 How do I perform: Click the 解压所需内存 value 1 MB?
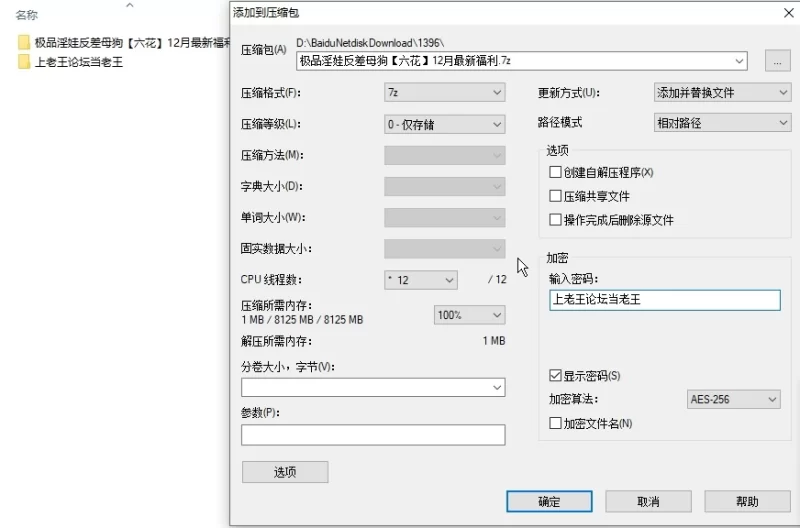[494, 341]
